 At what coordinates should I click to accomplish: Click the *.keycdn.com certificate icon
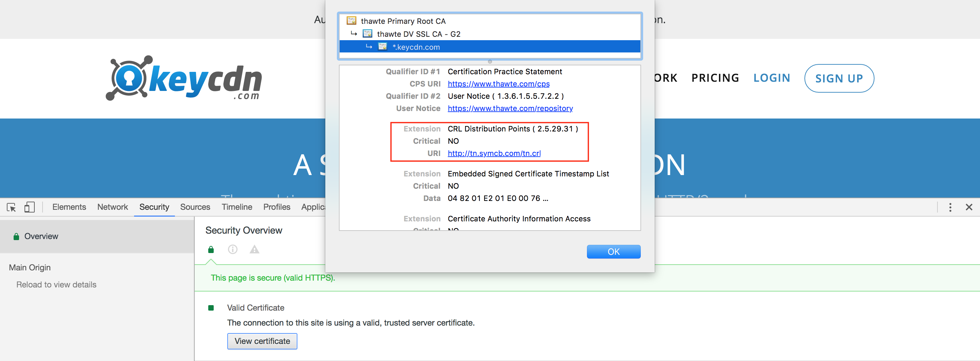tap(382, 46)
